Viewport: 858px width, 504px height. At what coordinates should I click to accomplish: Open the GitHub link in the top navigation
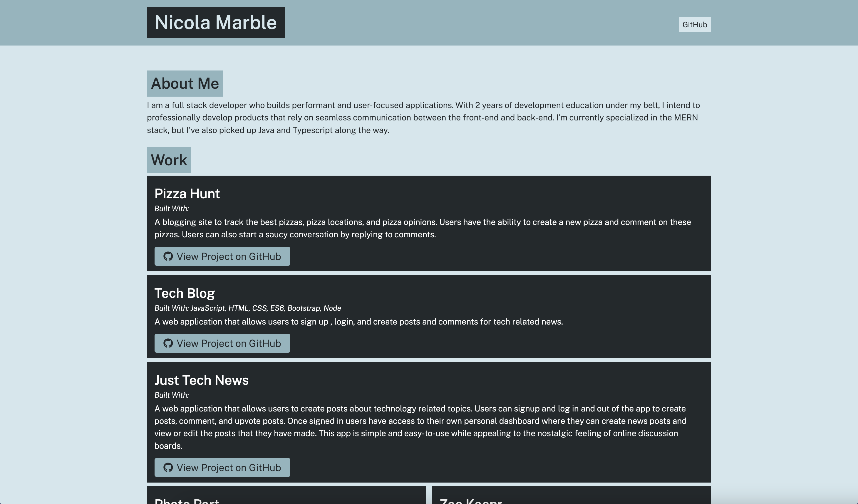[x=694, y=24]
